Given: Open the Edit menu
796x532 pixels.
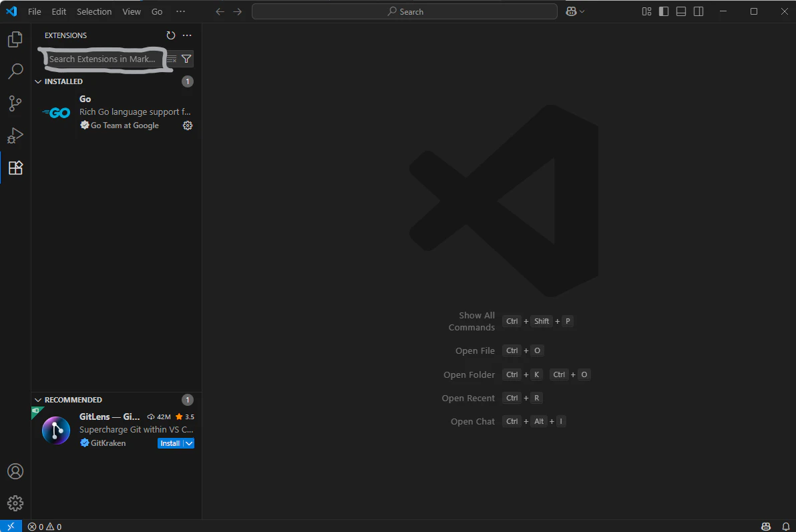Looking at the screenshot, I should 59,11.
